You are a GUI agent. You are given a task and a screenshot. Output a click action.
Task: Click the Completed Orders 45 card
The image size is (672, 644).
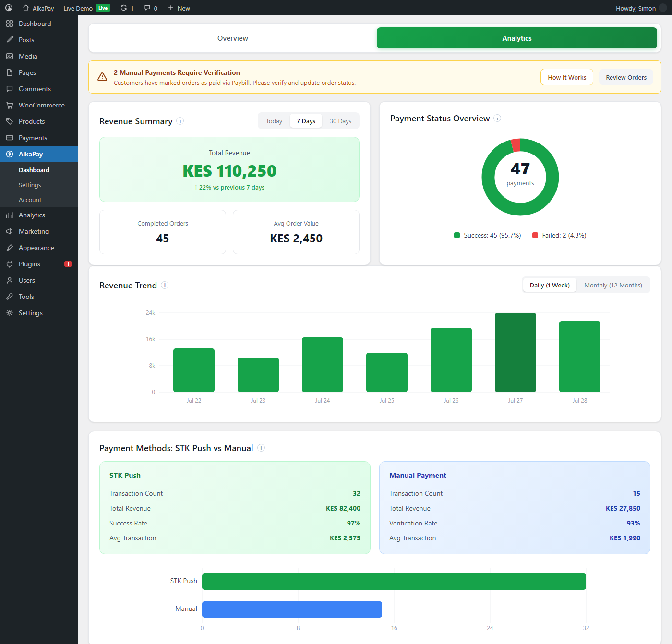(x=163, y=232)
